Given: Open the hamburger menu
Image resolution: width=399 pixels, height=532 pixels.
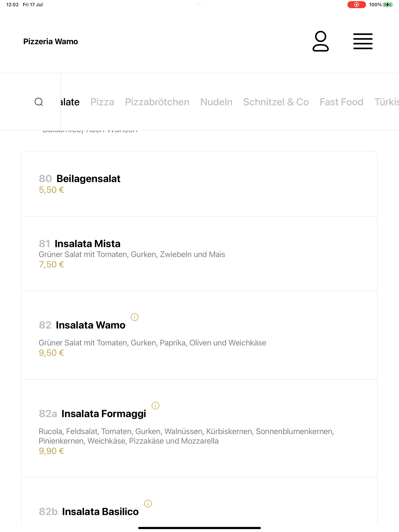Looking at the screenshot, I should (x=363, y=41).
